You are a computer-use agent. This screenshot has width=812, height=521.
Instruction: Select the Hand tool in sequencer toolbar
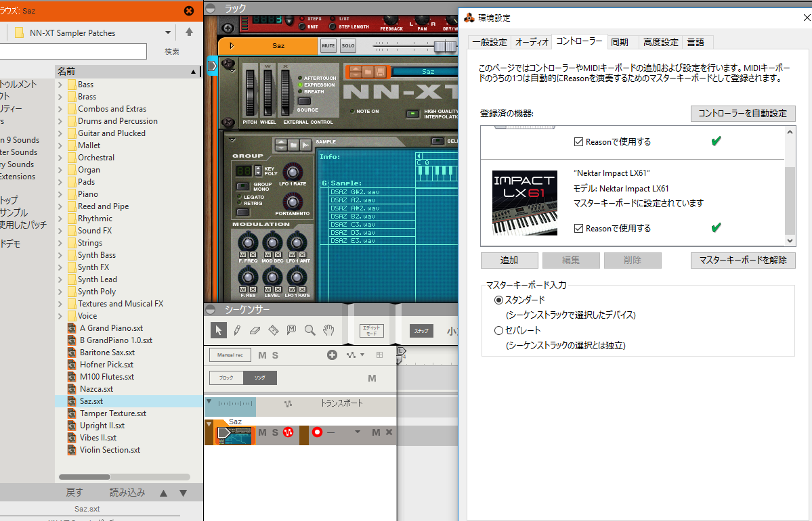(x=328, y=330)
